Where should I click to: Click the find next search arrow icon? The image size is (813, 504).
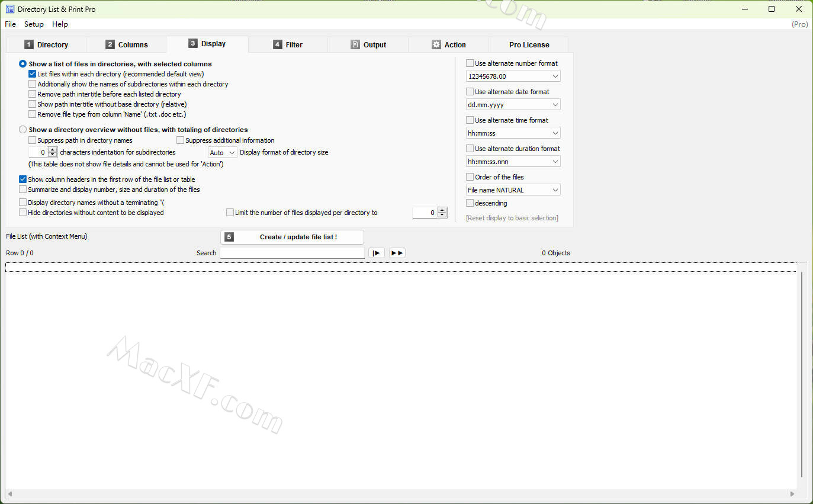(377, 253)
